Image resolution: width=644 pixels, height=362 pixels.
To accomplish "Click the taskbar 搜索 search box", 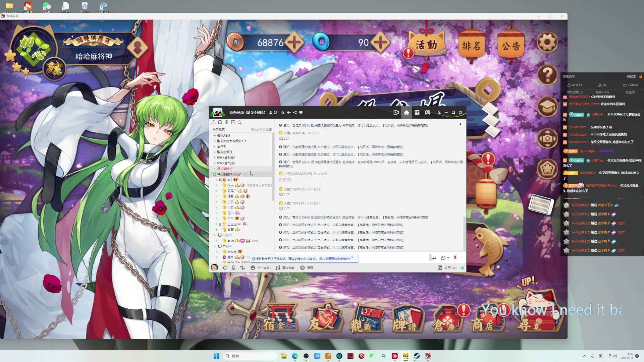I will click(250, 356).
